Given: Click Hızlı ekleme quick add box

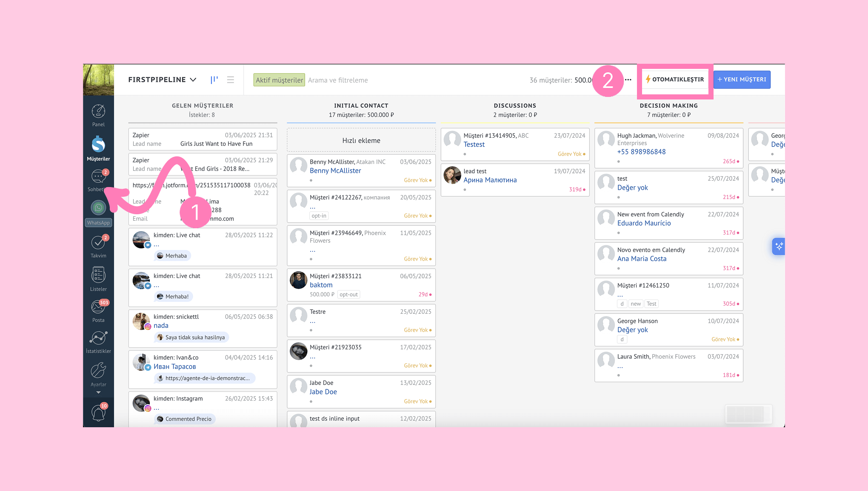Looking at the screenshot, I should 361,140.
